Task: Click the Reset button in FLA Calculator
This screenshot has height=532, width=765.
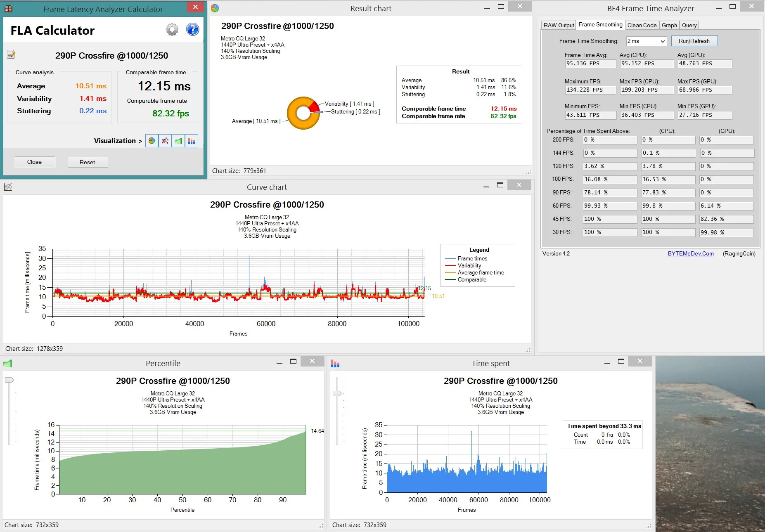Action: pos(88,162)
